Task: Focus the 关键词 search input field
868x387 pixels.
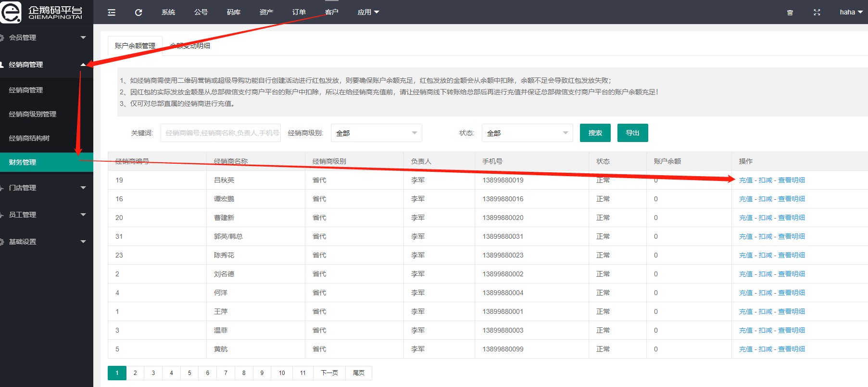Action: 221,133
